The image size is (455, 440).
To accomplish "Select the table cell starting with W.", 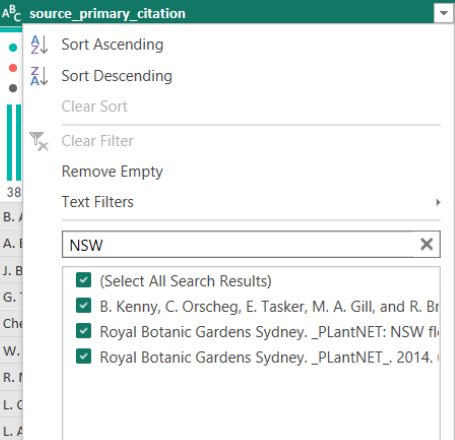I will click(x=11, y=351).
